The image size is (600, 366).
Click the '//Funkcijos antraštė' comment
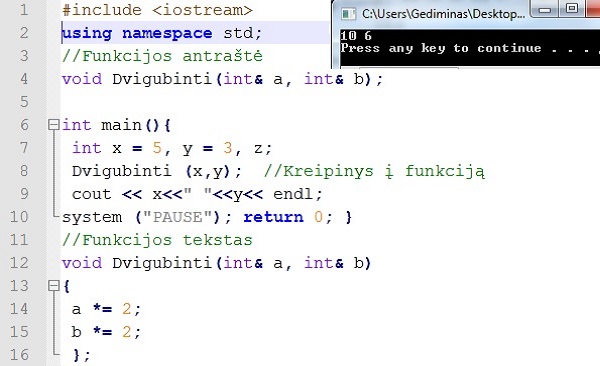click(x=162, y=56)
